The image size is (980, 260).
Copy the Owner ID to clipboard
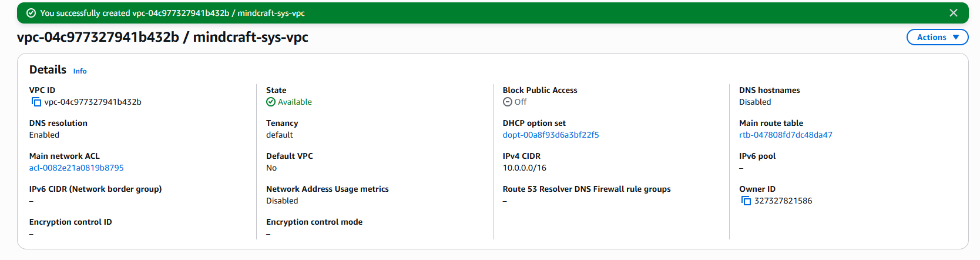coord(746,201)
